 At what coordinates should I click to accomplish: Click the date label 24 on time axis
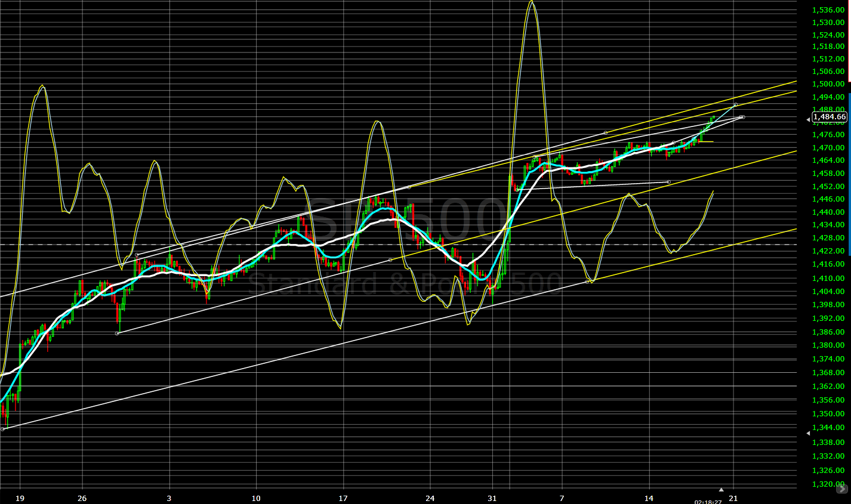[430, 498]
